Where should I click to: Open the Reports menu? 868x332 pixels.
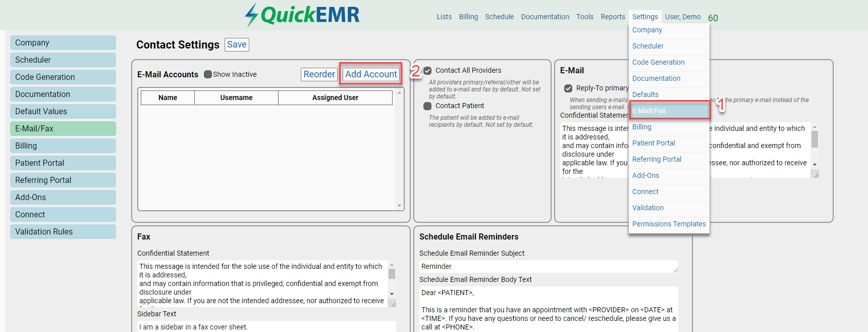613,17
